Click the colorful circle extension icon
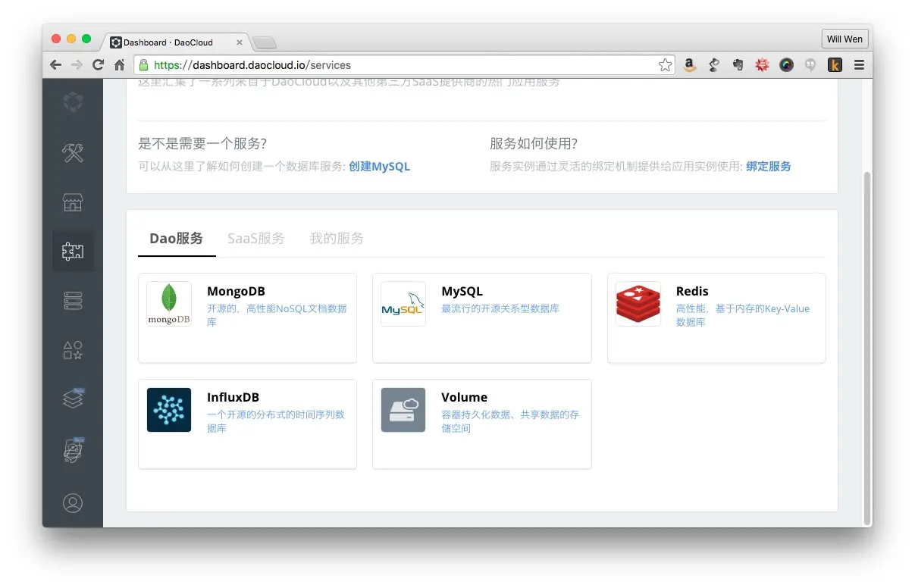The width and height of the screenshot is (915, 588). (x=786, y=65)
